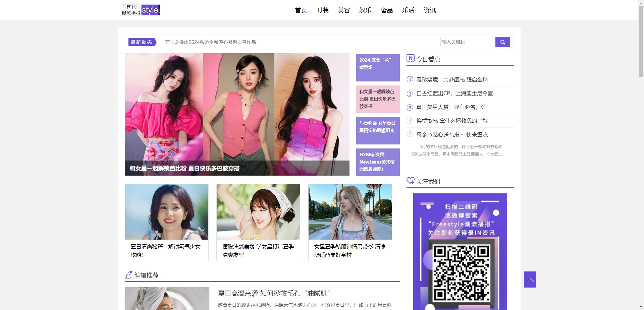
Task: Open 寻珍熠境，共赴鎏光 耀启全球 headline
Action: 452,79
